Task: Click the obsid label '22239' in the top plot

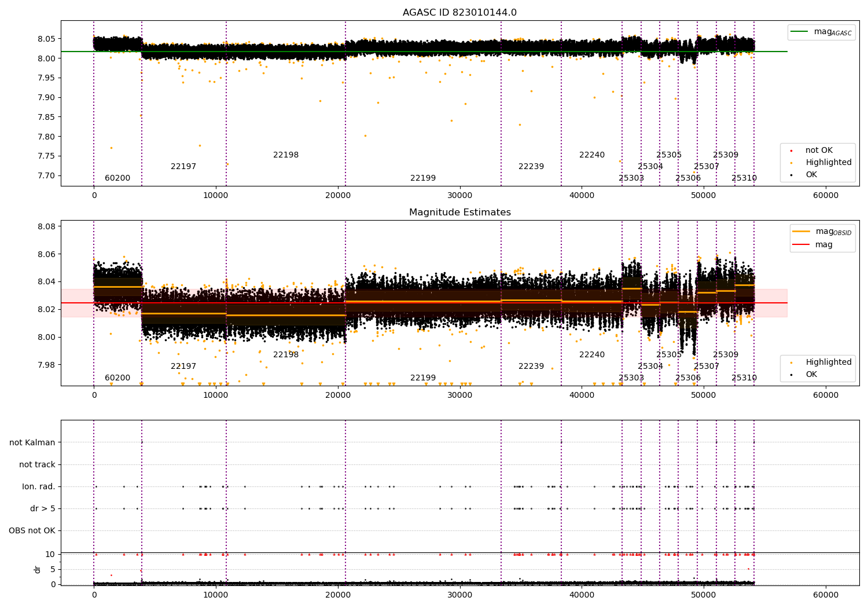Action: (x=531, y=167)
